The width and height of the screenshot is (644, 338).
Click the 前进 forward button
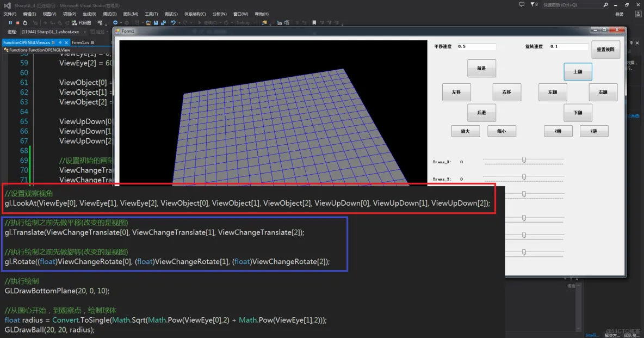(481, 68)
